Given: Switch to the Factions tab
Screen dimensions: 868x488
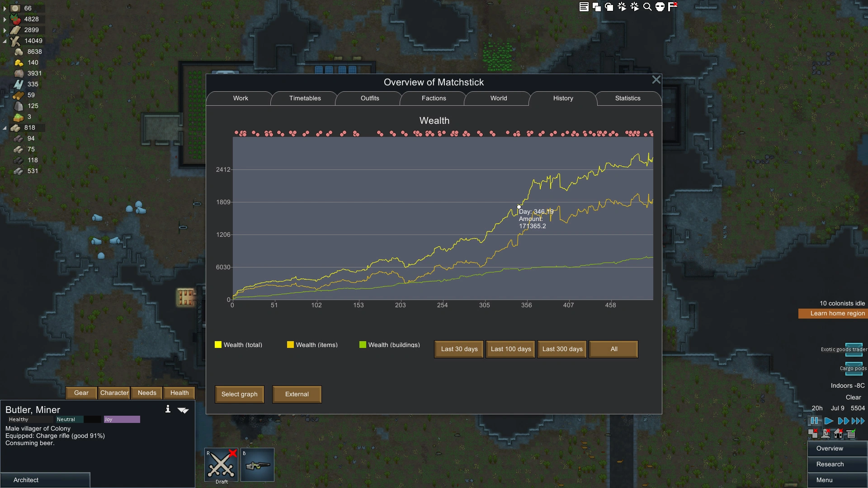Looking at the screenshot, I should (434, 98).
